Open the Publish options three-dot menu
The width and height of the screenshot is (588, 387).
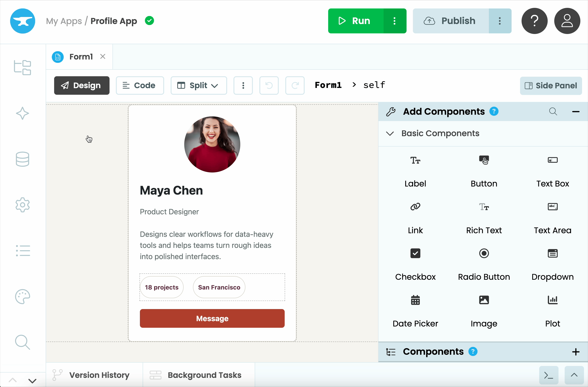500,21
